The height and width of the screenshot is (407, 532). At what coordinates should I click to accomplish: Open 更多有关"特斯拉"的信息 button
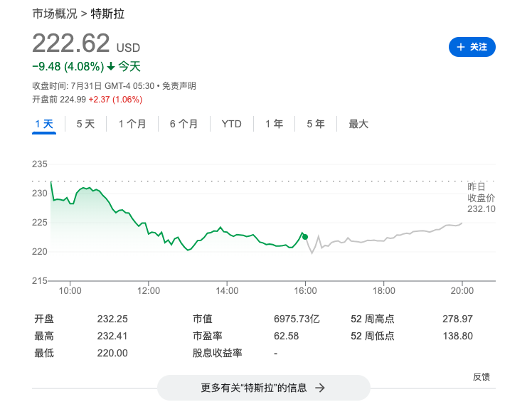tap(263, 388)
